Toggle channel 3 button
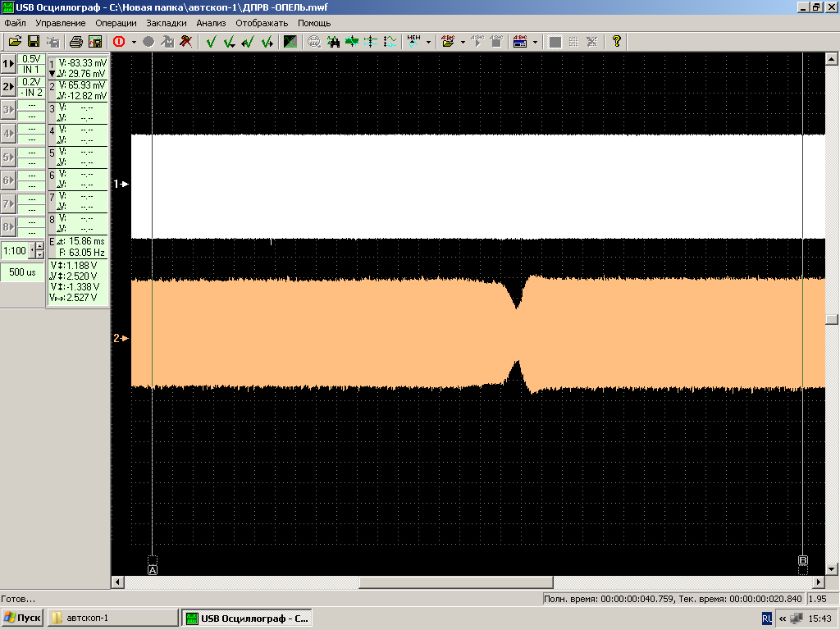 (8, 110)
